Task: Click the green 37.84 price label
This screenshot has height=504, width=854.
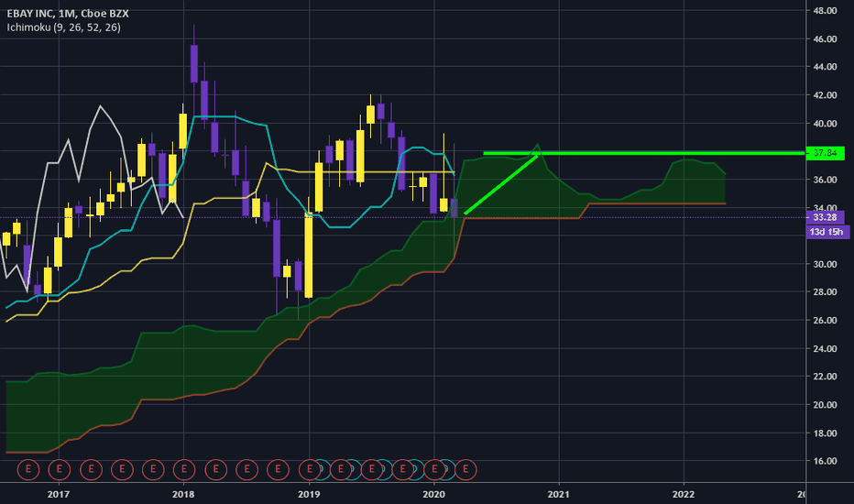Action: click(x=825, y=153)
